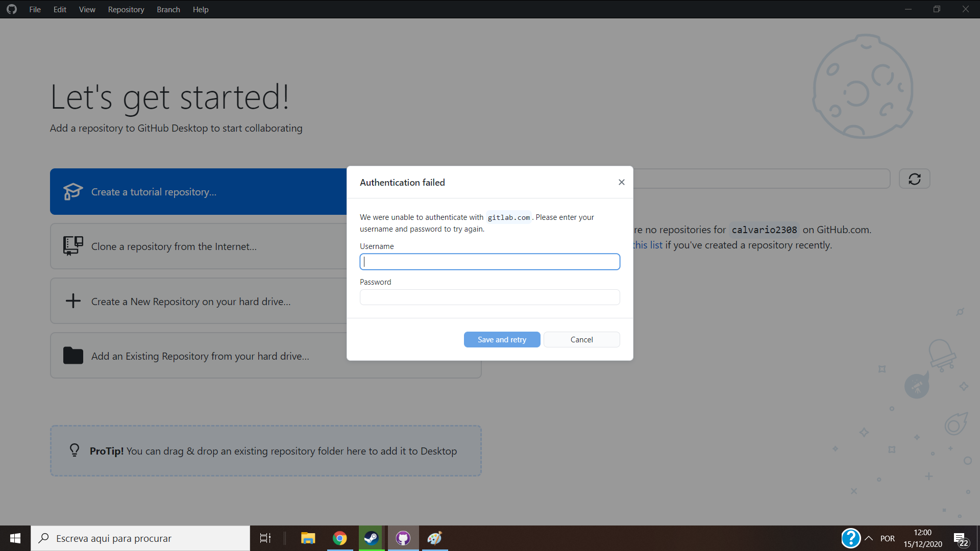Open the Repository menu
Viewport: 980px width, 551px height.
[x=126, y=9]
